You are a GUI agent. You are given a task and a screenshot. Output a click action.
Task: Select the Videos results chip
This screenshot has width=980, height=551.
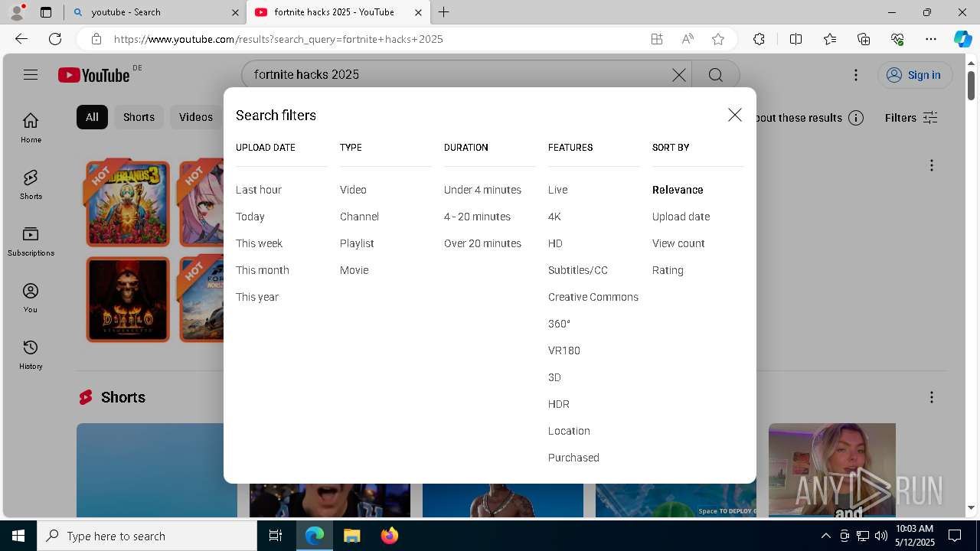[196, 117]
